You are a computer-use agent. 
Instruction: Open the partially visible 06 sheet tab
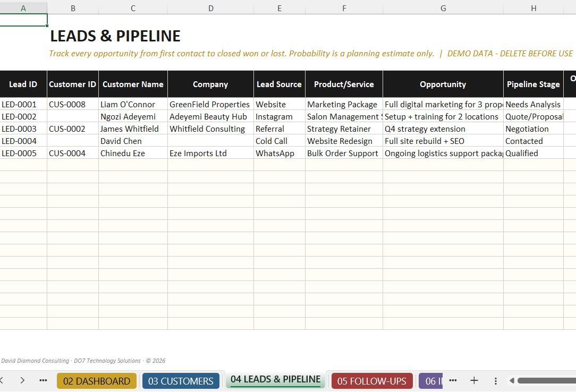[431, 381]
